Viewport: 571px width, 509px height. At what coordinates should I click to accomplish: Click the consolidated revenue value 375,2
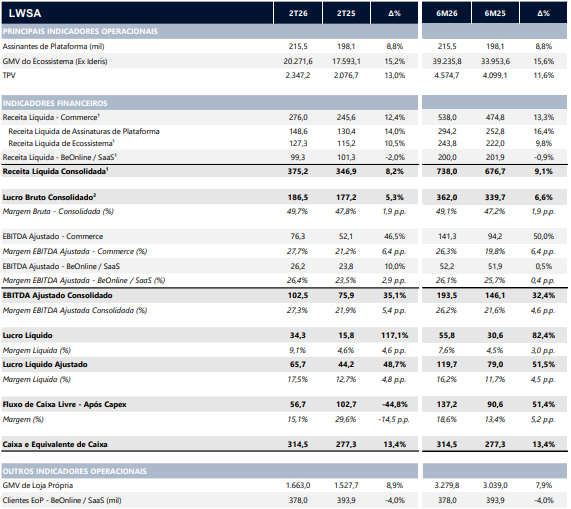click(298, 171)
